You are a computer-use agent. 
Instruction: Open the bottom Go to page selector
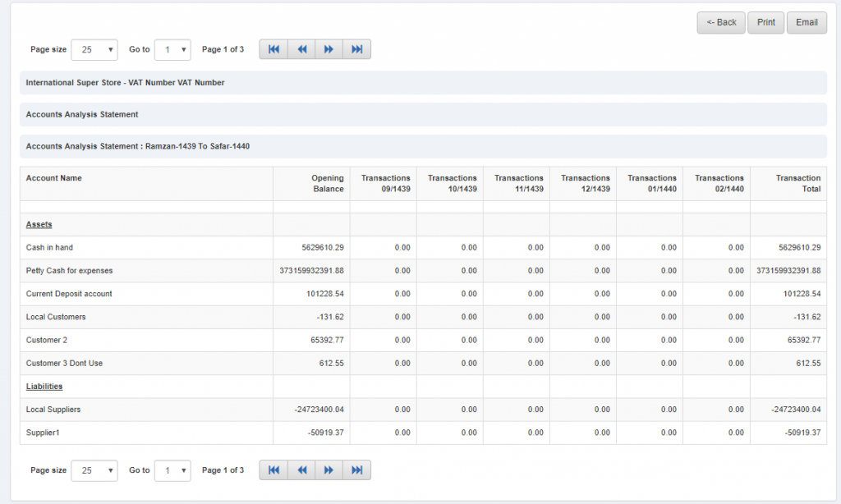[x=172, y=470]
